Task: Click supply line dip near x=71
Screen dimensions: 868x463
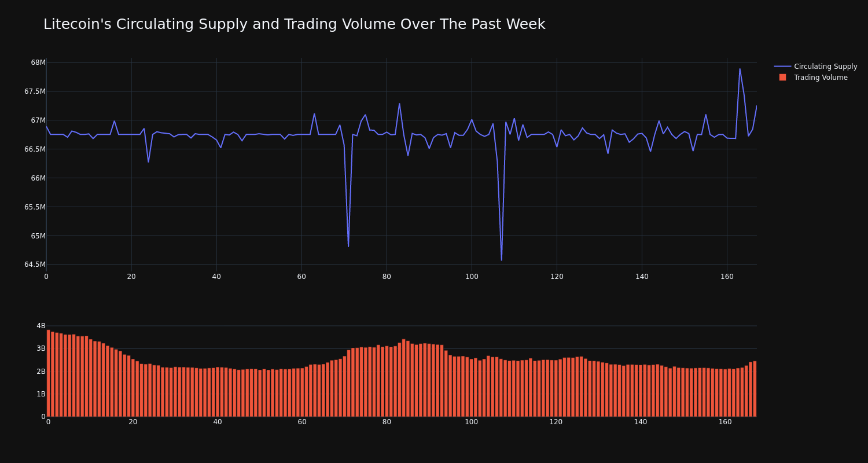Action: click(x=348, y=246)
